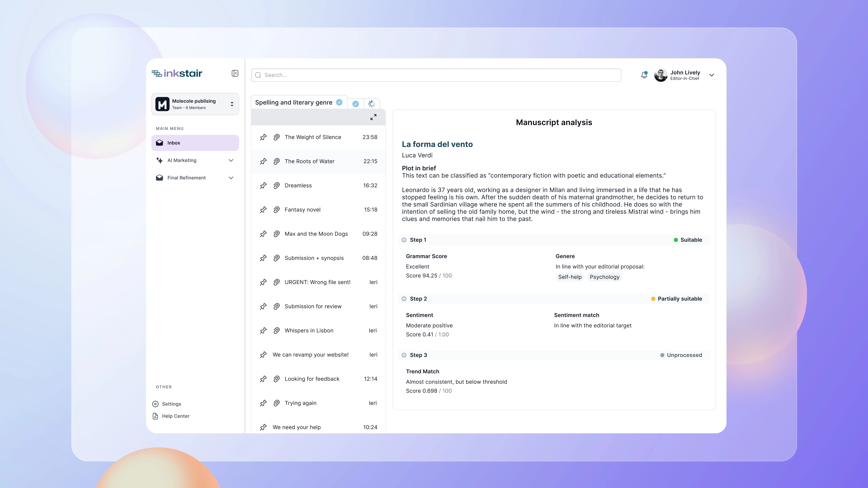Open Settings in sidebar
Screen dimensions: 868x488
pyautogui.click(x=171, y=404)
